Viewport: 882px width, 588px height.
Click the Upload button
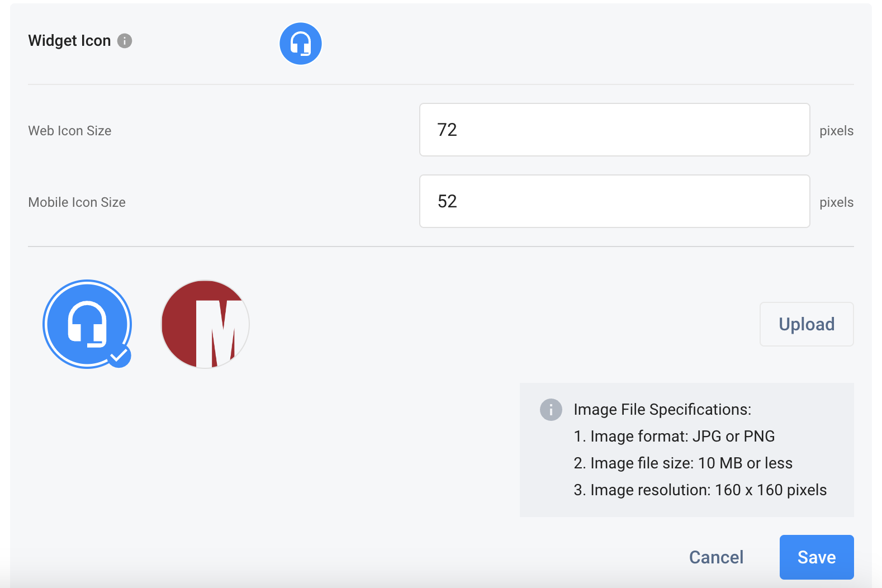[x=807, y=324]
